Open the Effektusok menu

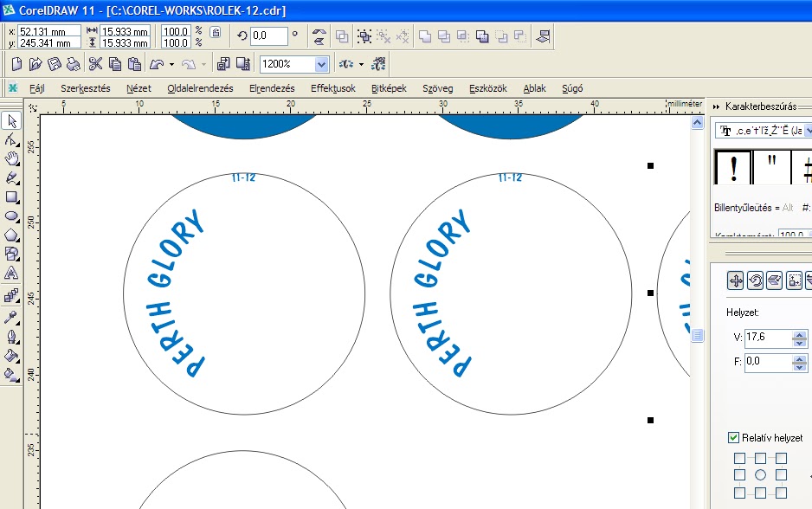pyautogui.click(x=333, y=88)
